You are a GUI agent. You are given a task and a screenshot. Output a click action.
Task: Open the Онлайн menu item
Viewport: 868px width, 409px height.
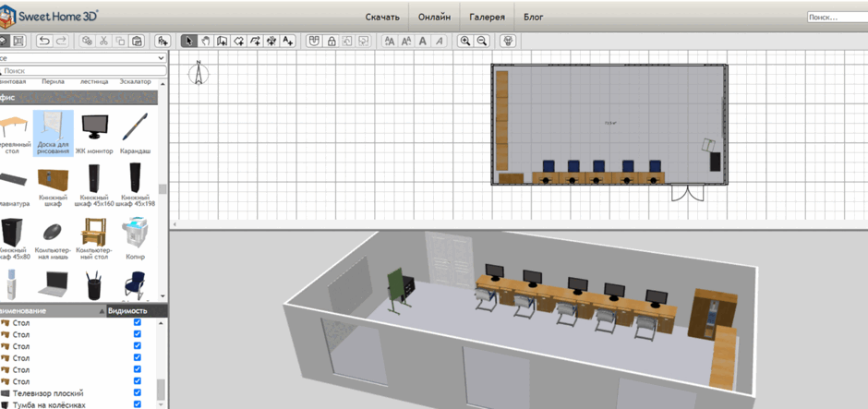click(434, 18)
